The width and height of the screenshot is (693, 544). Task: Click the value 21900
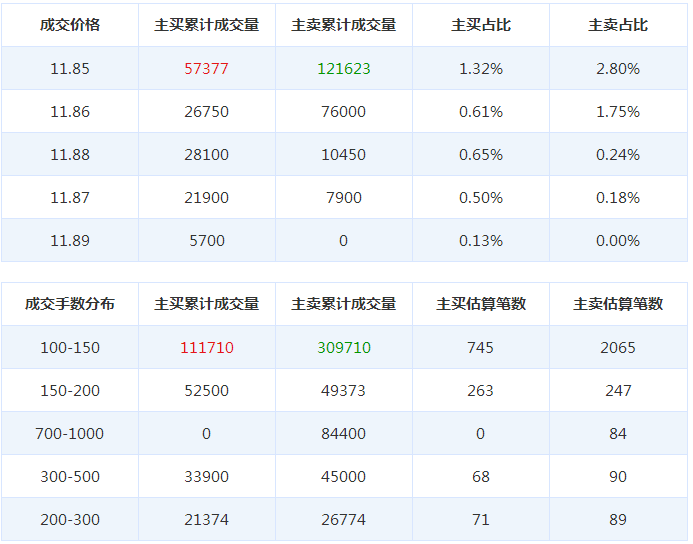coord(206,198)
